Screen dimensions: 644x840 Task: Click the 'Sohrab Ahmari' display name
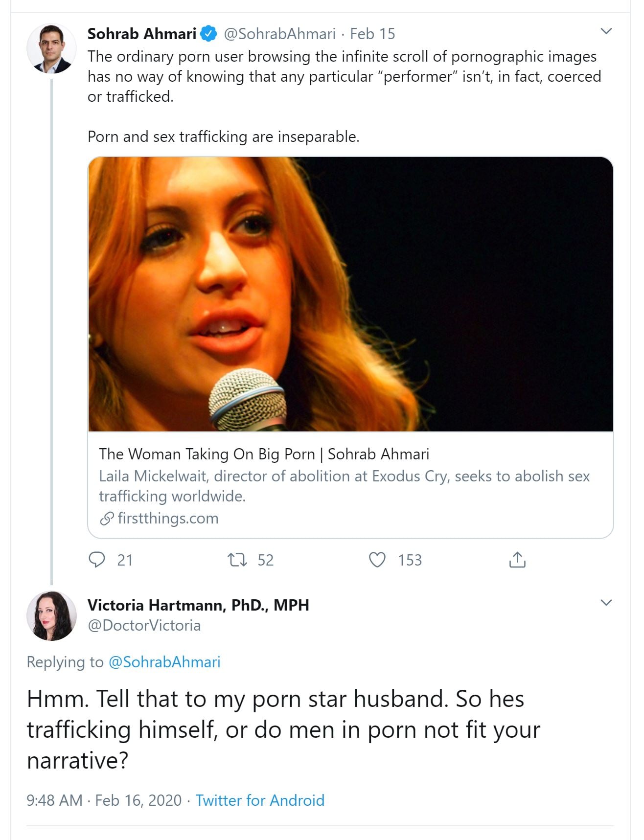(142, 34)
